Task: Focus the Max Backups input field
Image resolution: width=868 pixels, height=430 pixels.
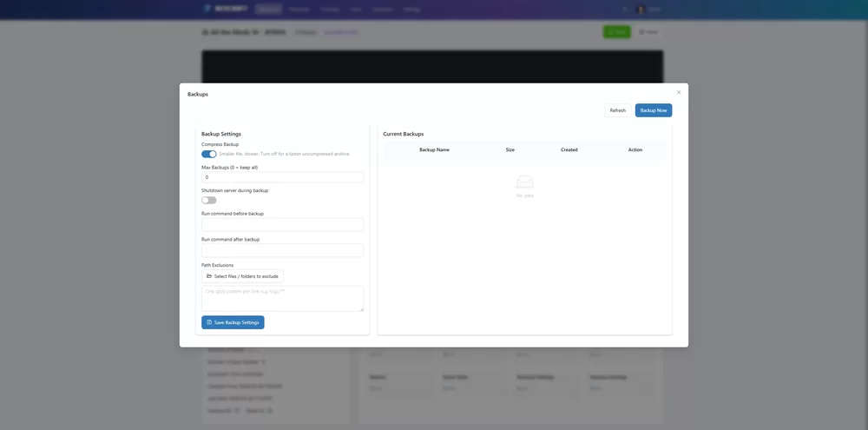Action: [282, 177]
